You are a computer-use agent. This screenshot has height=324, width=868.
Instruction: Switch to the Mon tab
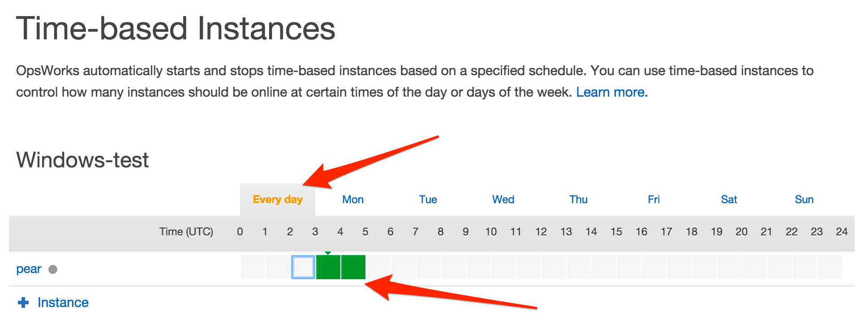click(353, 200)
